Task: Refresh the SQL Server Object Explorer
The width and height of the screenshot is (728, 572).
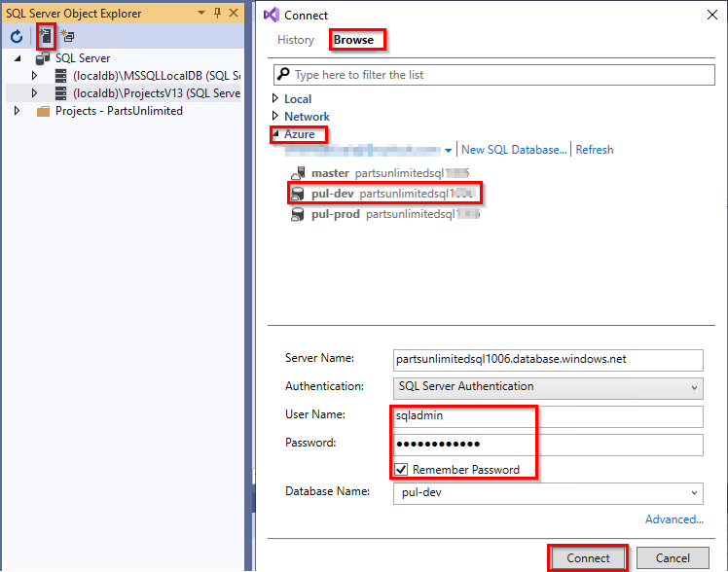Action: coord(17,36)
